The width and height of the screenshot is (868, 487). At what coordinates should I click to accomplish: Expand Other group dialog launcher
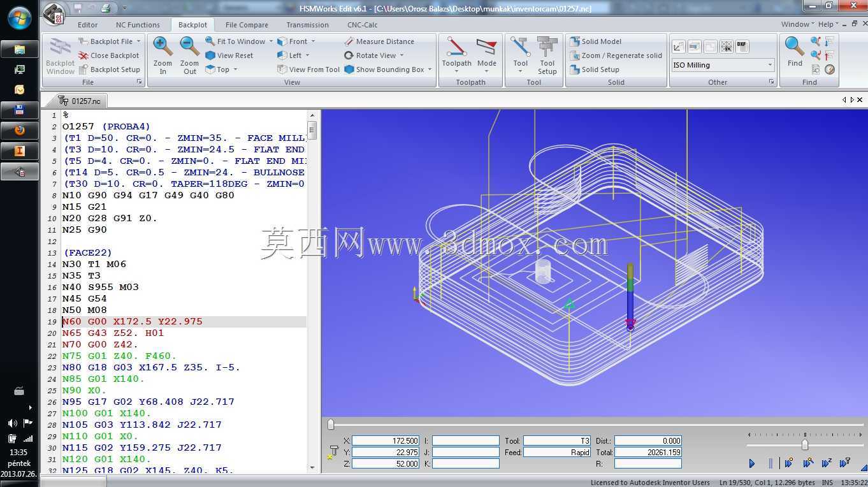click(x=771, y=82)
